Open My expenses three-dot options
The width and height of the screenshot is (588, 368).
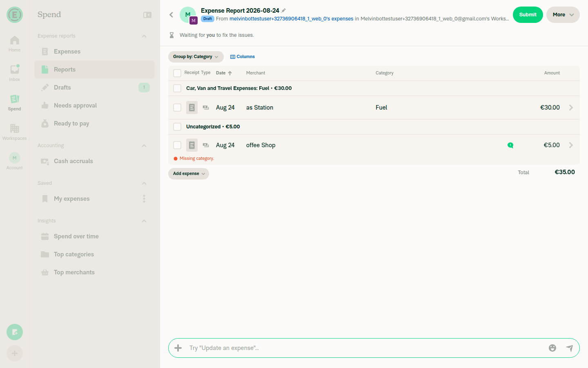click(x=144, y=199)
